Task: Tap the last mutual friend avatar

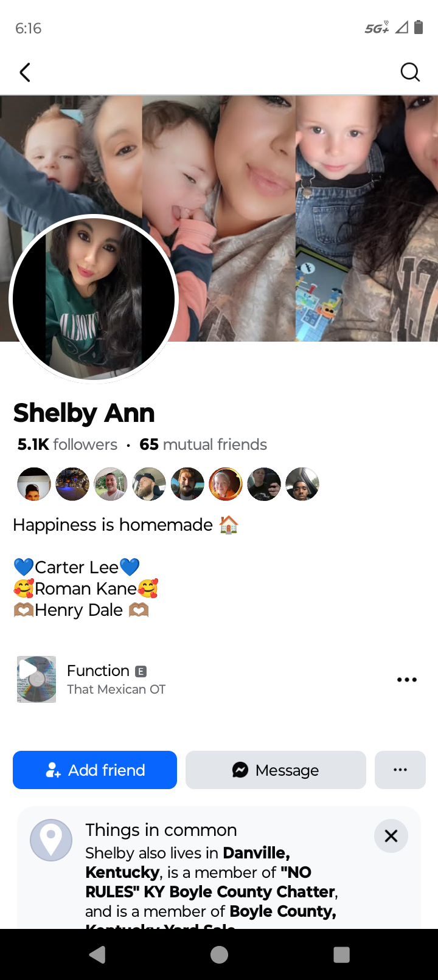Action: click(302, 484)
